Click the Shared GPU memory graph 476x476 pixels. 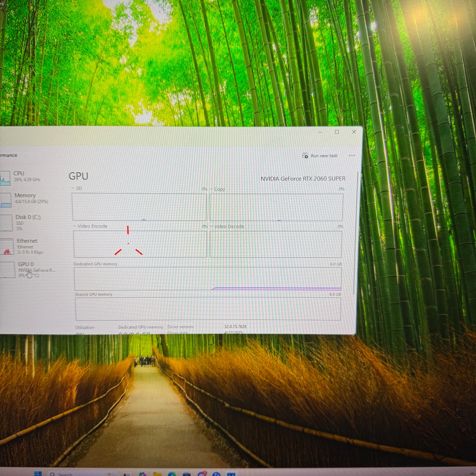(208, 309)
